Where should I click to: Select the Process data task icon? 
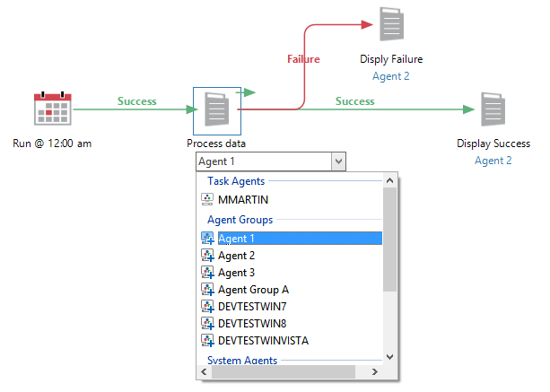tap(216, 109)
